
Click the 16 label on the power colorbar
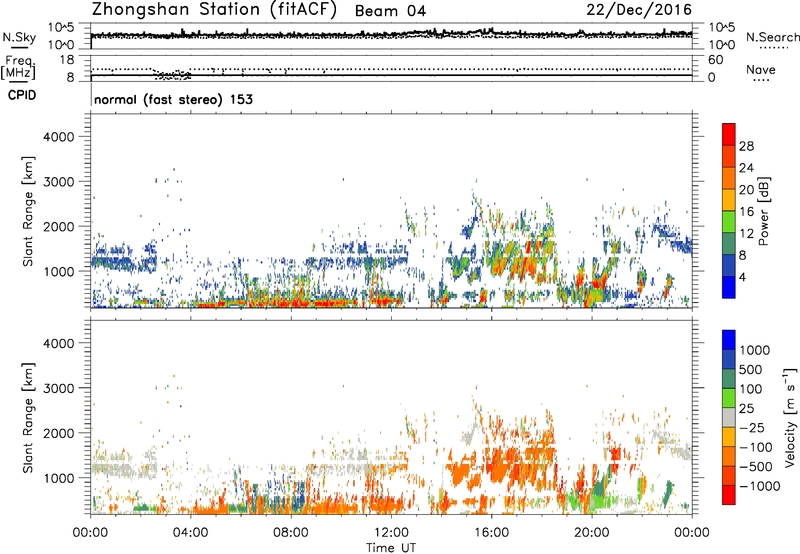tap(746, 212)
